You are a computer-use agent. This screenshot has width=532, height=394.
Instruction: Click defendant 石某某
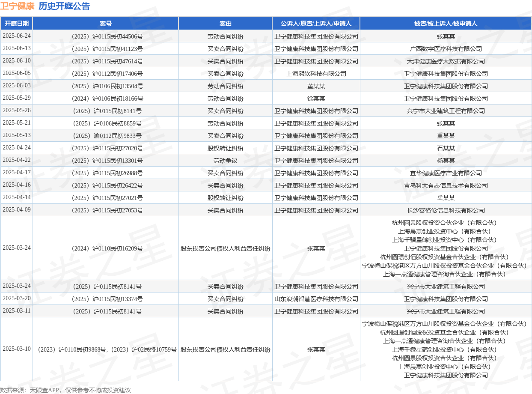point(446,148)
